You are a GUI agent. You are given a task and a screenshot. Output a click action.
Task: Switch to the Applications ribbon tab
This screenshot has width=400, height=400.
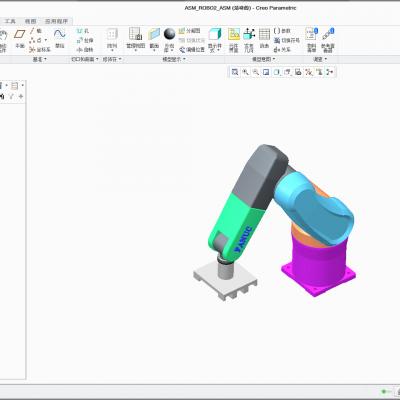(56, 21)
